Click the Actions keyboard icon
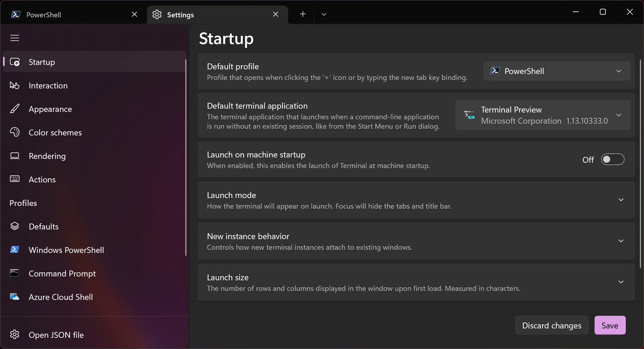This screenshot has height=349, width=644. [15, 180]
